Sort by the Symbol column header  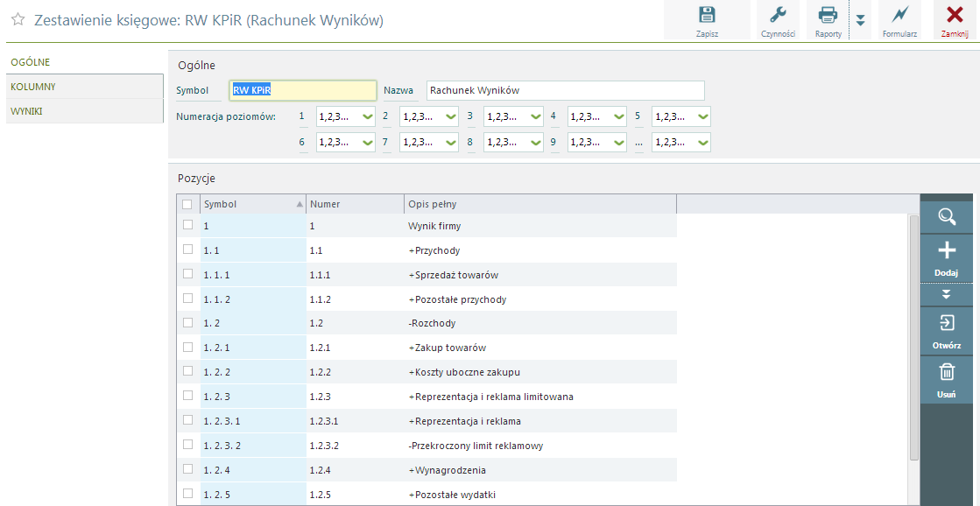coord(252,204)
